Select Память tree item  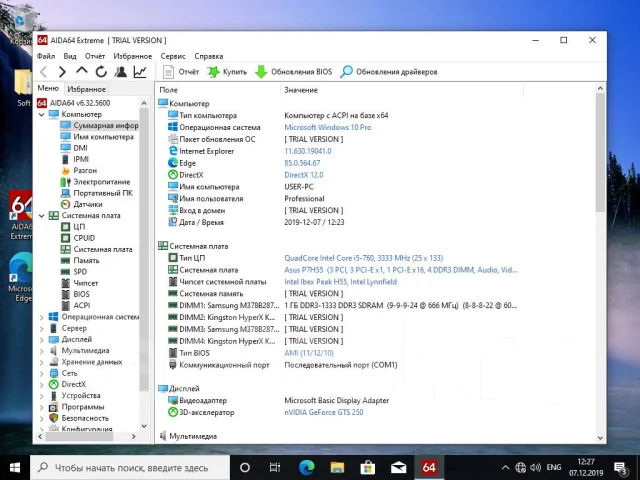[80, 260]
